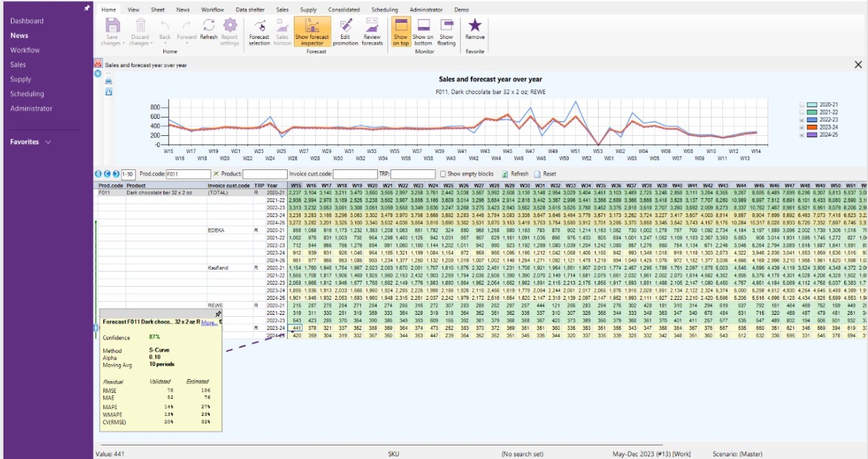Check the 2020-21 series in chart legend

click(802, 105)
